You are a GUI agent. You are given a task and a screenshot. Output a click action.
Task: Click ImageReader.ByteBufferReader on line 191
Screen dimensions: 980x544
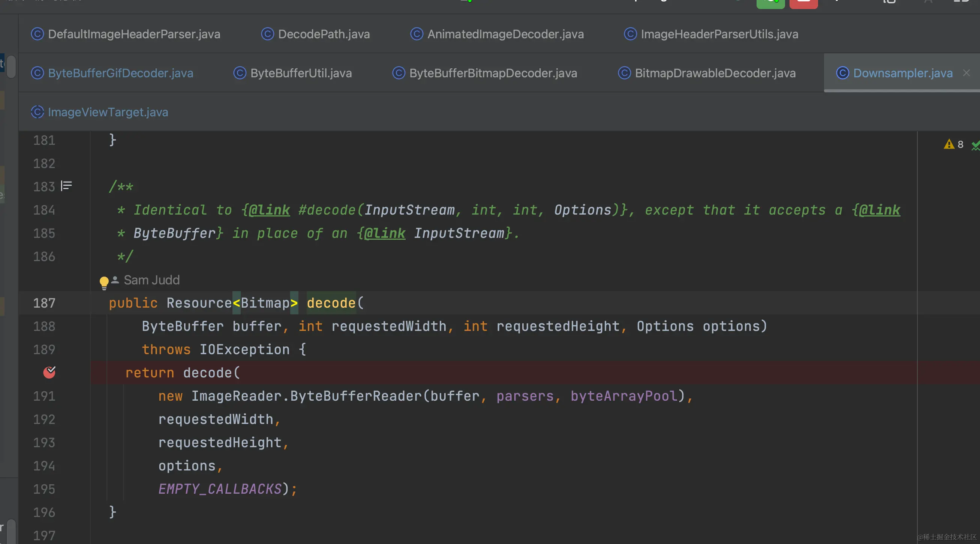(x=307, y=396)
